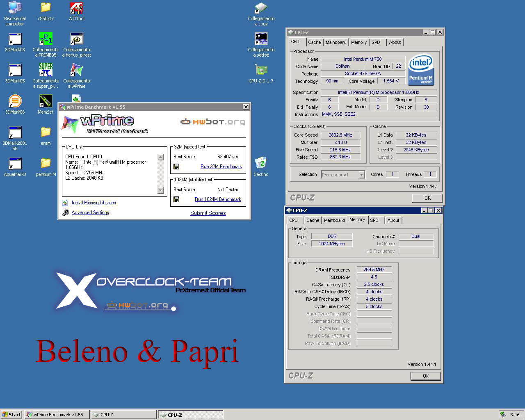
Task: Open the x550xtx folder icon
Action: point(46,12)
